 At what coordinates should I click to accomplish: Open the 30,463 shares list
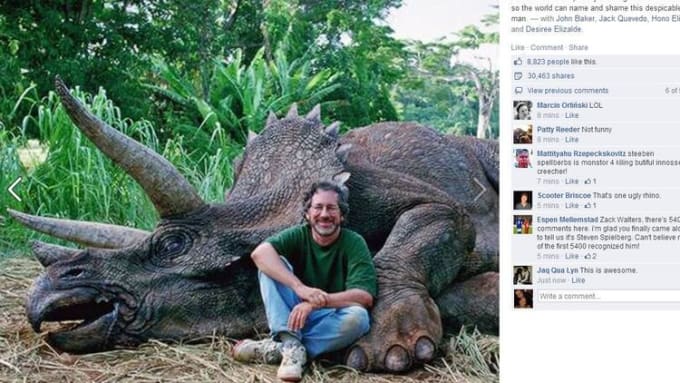(551, 76)
